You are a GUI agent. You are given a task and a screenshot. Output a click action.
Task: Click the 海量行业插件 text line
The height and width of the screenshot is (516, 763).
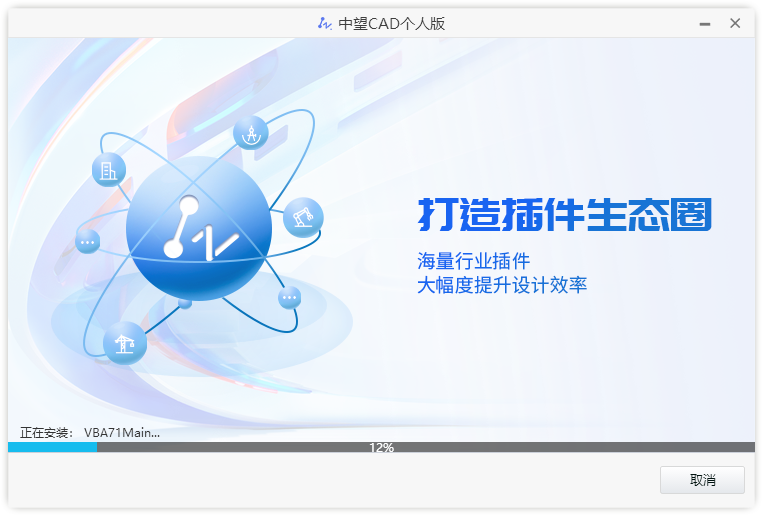click(x=473, y=261)
